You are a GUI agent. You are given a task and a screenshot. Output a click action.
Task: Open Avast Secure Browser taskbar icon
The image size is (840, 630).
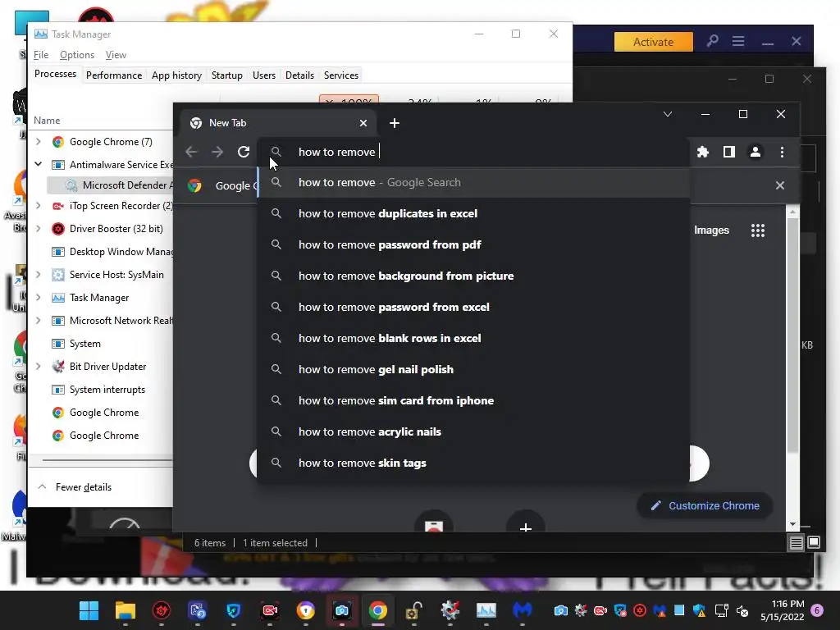[305, 610]
